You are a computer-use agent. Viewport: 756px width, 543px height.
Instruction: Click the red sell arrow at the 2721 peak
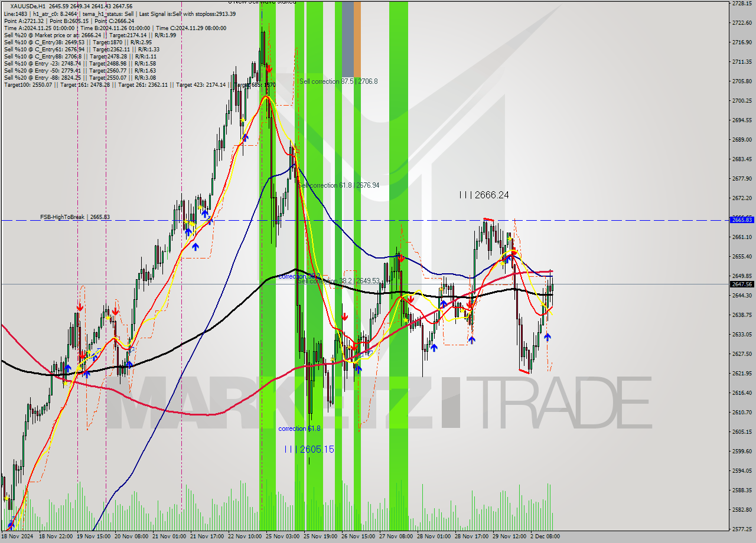pos(269,69)
